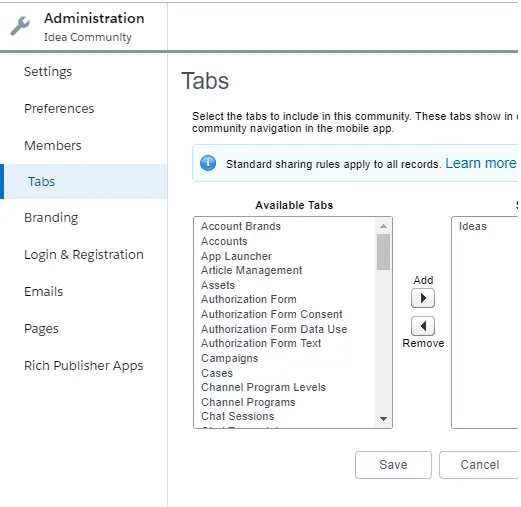Screen dimensions: 521x507
Task: Click the Cancel button
Action: click(x=479, y=465)
